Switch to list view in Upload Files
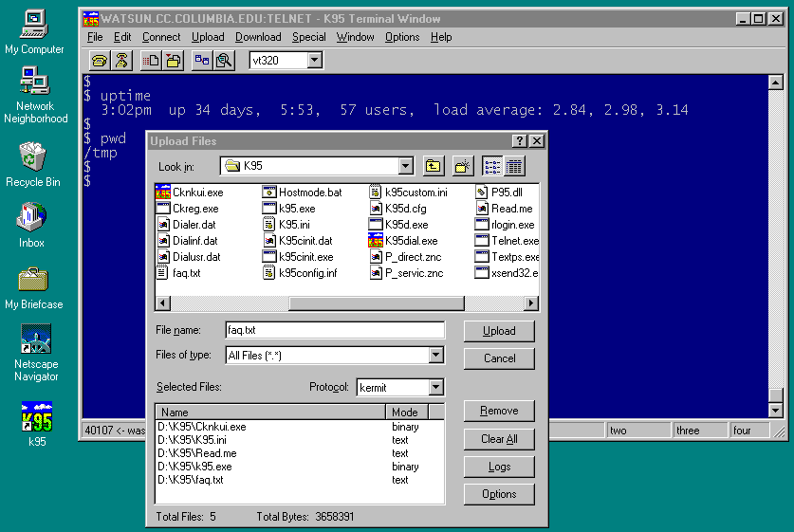794x532 pixels. (492, 166)
